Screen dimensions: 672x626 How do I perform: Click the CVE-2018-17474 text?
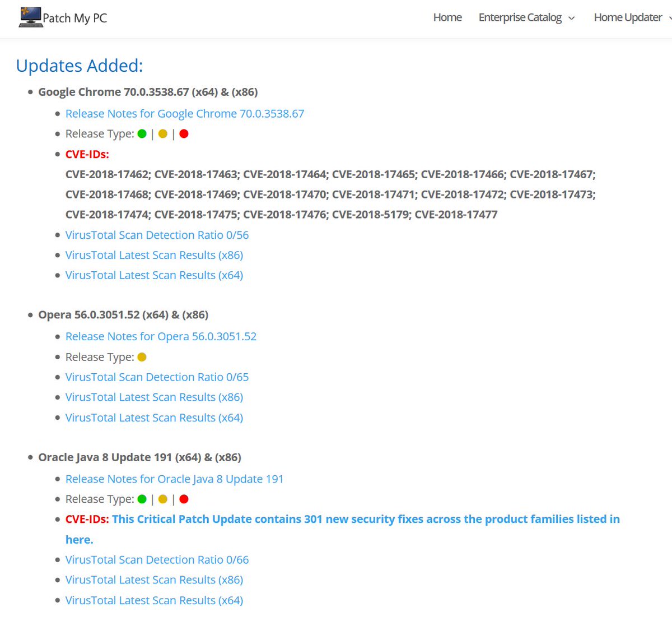pos(107,215)
